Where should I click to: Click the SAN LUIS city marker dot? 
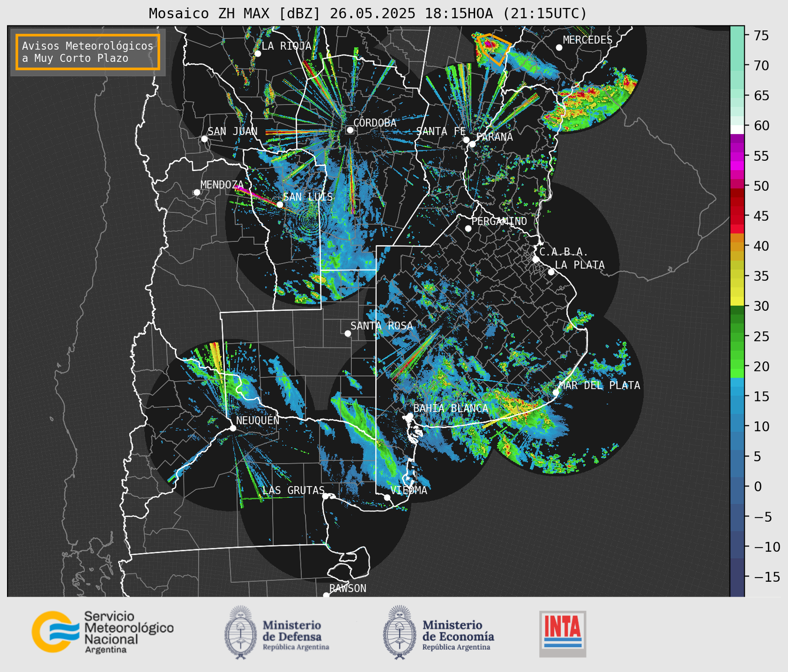point(280,204)
